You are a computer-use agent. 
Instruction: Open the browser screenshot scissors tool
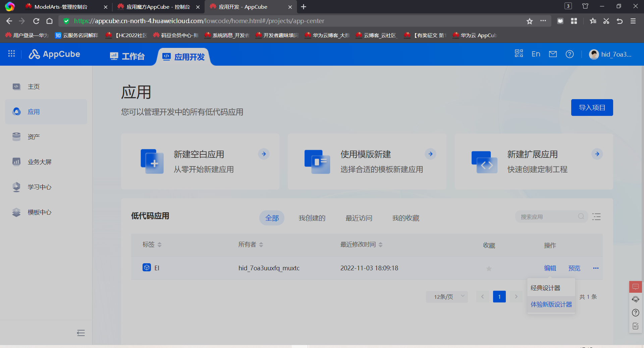click(606, 21)
